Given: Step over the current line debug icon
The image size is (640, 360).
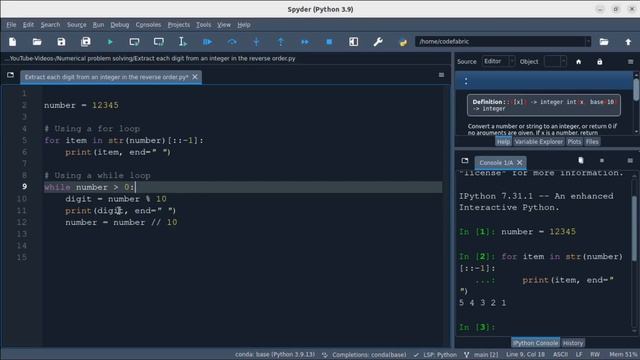Looking at the screenshot, I should [x=232, y=42].
